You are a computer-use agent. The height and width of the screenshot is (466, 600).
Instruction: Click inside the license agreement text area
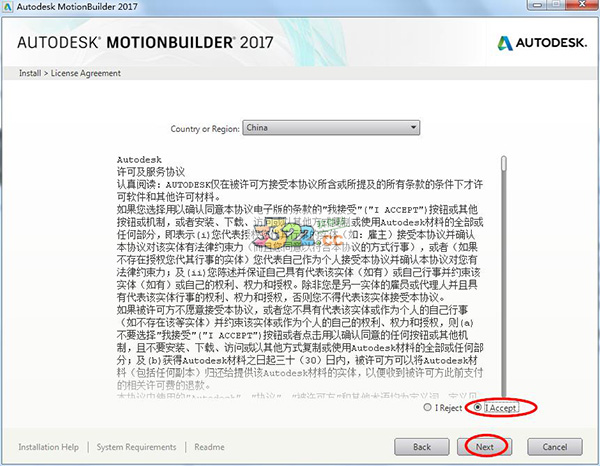click(x=300, y=275)
